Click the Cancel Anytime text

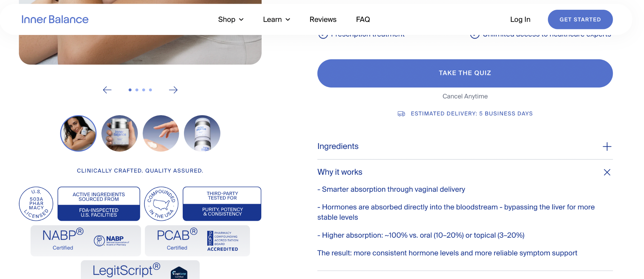465,96
